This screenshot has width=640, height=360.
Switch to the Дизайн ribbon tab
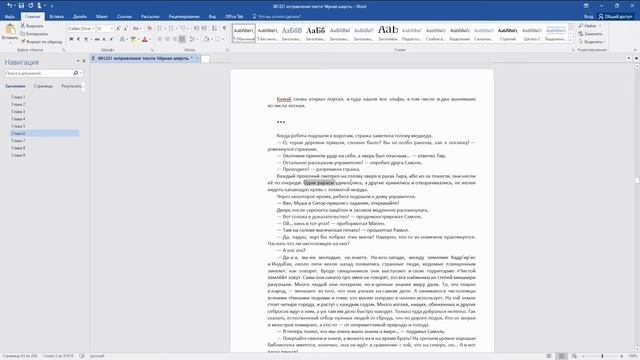point(80,16)
